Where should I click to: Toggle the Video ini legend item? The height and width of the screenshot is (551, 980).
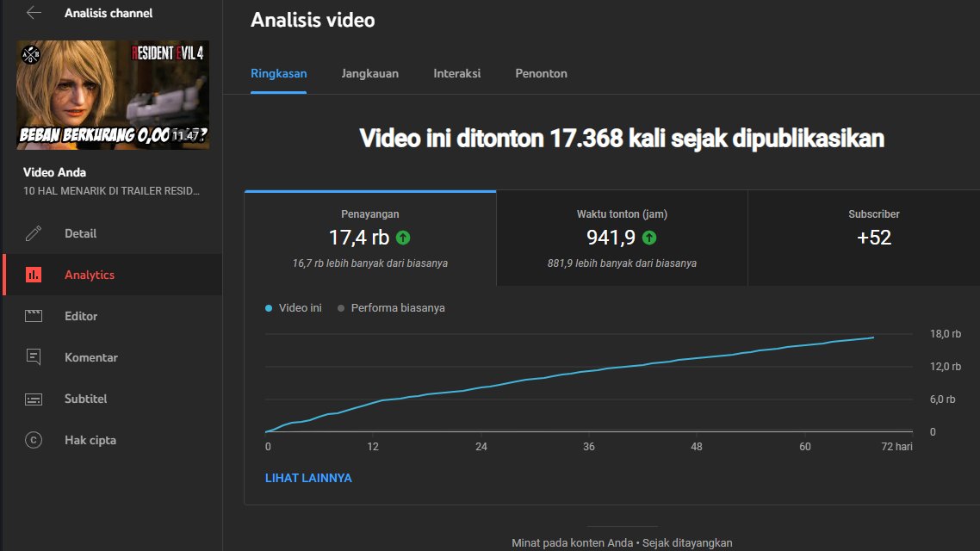point(293,308)
